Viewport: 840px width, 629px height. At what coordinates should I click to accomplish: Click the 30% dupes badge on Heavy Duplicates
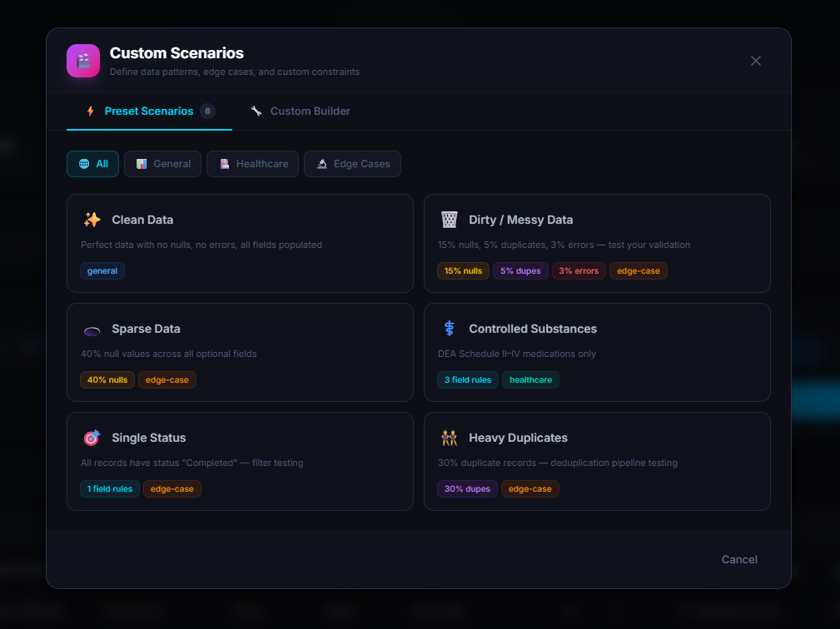tap(466, 488)
